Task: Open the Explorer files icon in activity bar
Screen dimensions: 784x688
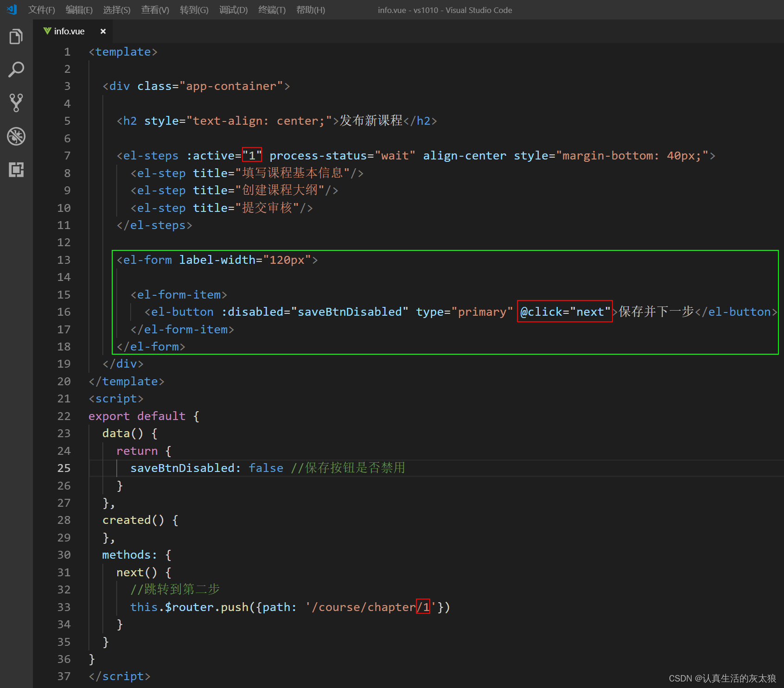Action: click(16, 37)
